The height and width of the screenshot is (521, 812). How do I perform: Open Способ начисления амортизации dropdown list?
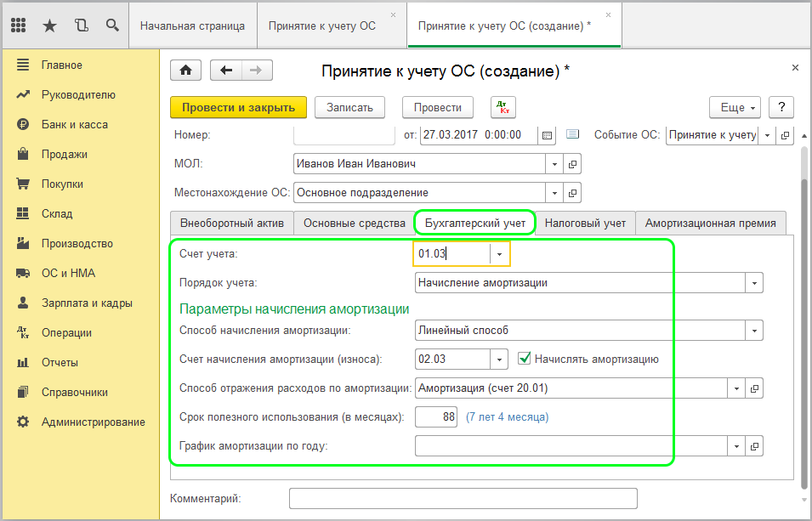click(753, 330)
